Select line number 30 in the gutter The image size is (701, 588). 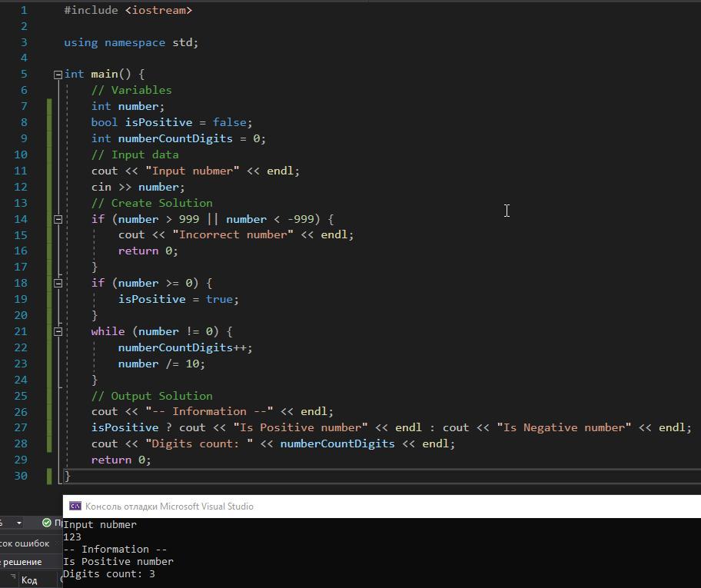click(20, 476)
